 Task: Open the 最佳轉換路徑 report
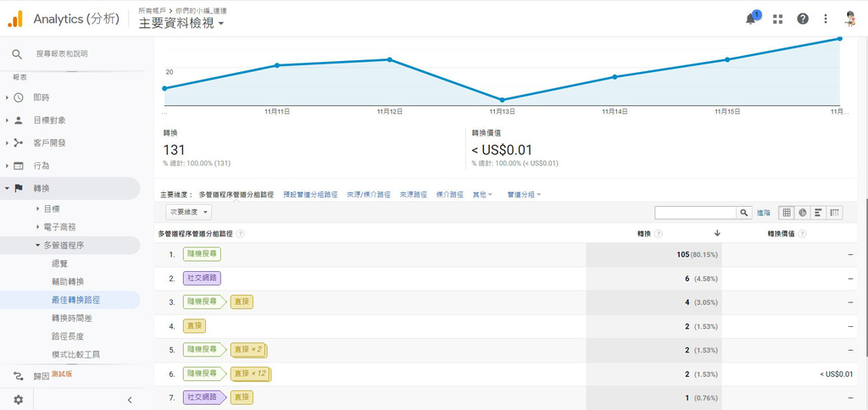pyautogui.click(x=75, y=300)
